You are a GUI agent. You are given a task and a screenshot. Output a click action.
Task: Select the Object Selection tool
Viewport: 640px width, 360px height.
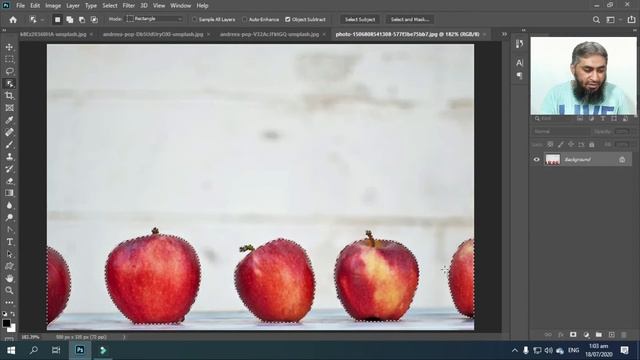click(9, 84)
